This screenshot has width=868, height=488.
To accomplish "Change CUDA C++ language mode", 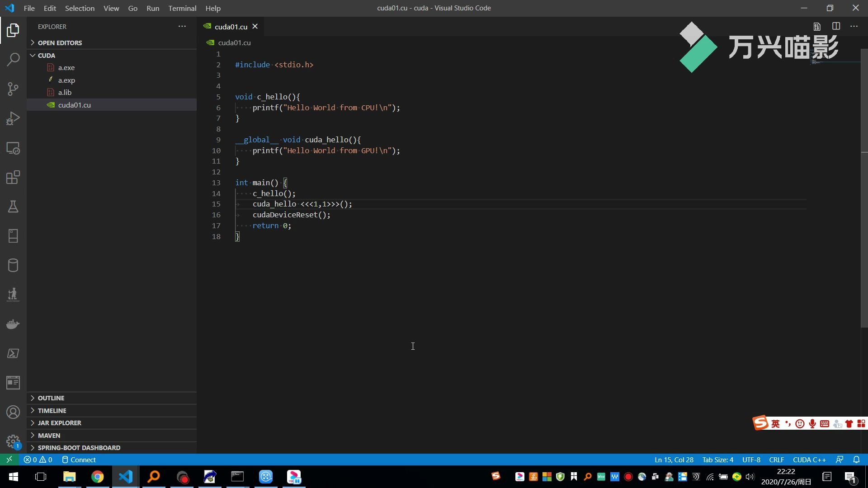I will coord(809,460).
